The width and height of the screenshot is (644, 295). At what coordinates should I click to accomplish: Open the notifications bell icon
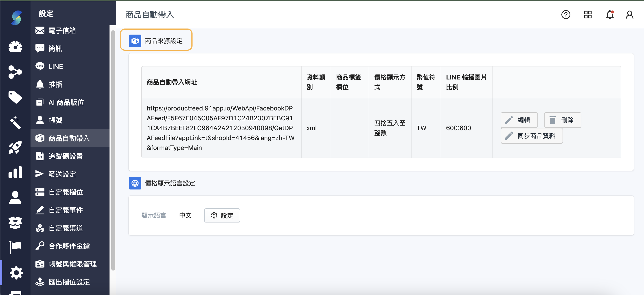[609, 15]
